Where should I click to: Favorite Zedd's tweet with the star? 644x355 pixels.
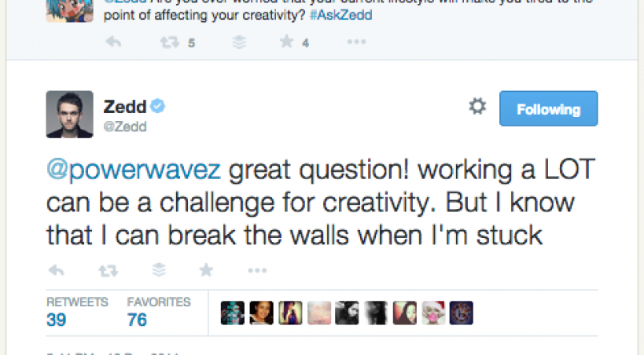click(x=206, y=270)
